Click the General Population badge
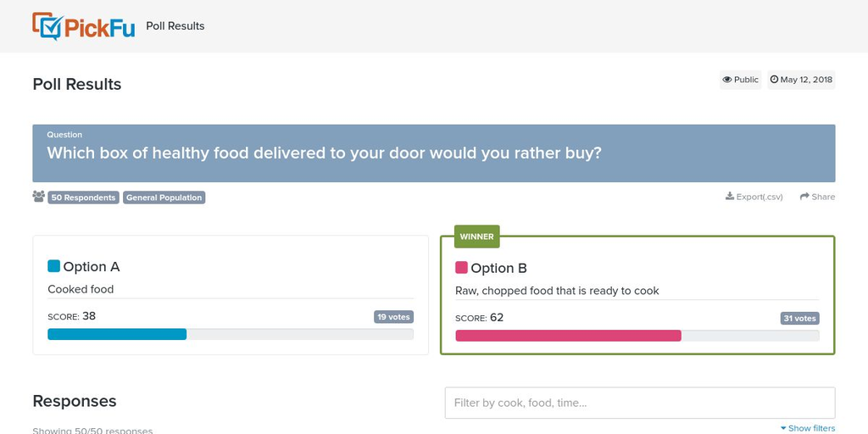Image resolution: width=868 pixels, height=434 pixels. (x=164, y=198)
